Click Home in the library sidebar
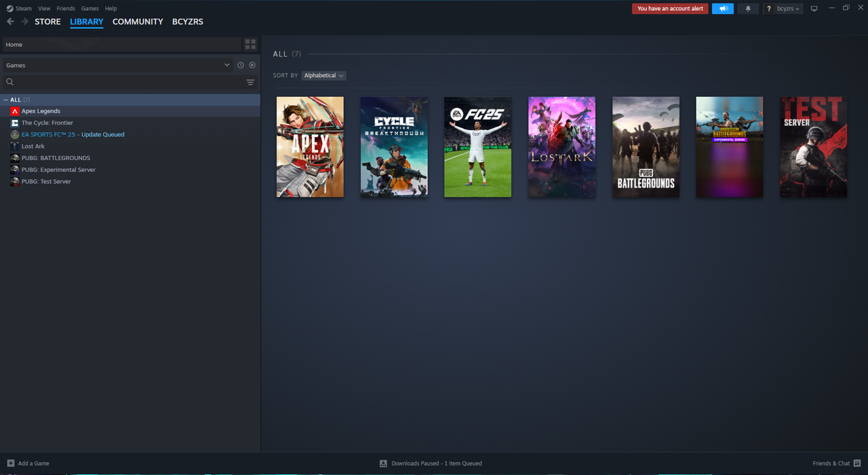Image resolution: width=868 pixels, height=475 pixels. [121, 45]
